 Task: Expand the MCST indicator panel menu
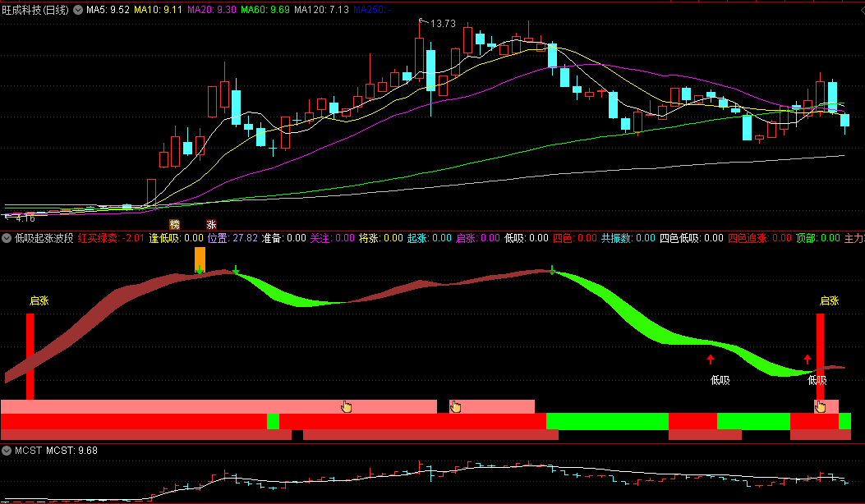pyautogui.click(x=7, y=451)
